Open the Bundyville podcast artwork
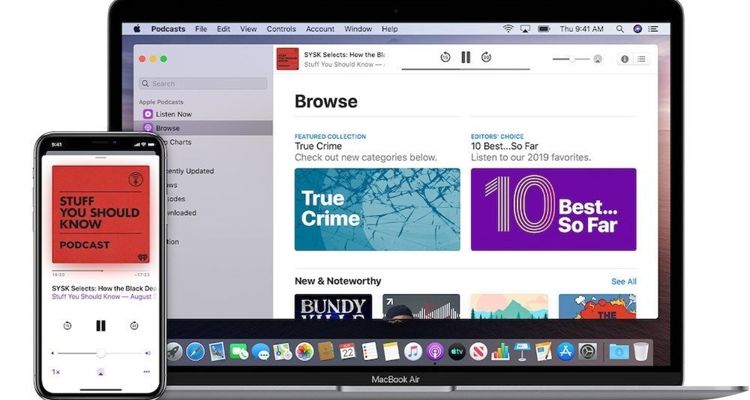 pyautogui.click(x=333, y=306)
